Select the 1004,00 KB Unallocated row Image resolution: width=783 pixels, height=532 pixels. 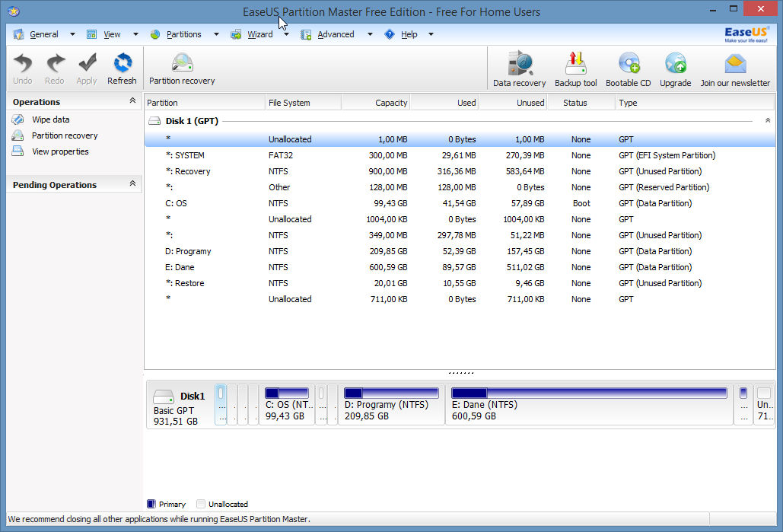[x=460, y=219]
